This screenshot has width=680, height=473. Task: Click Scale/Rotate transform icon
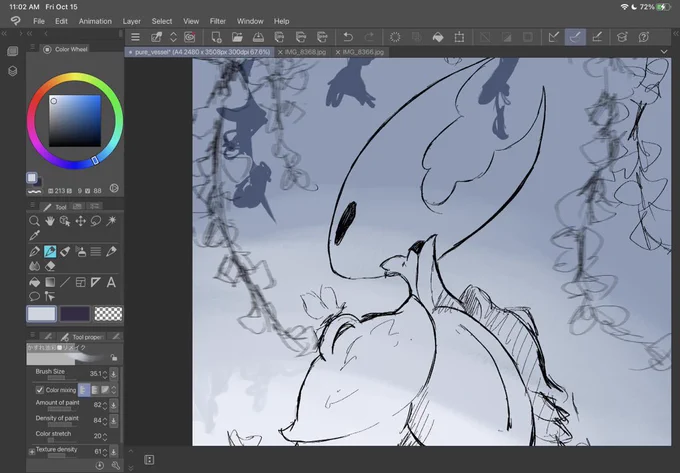coord(459,37)
